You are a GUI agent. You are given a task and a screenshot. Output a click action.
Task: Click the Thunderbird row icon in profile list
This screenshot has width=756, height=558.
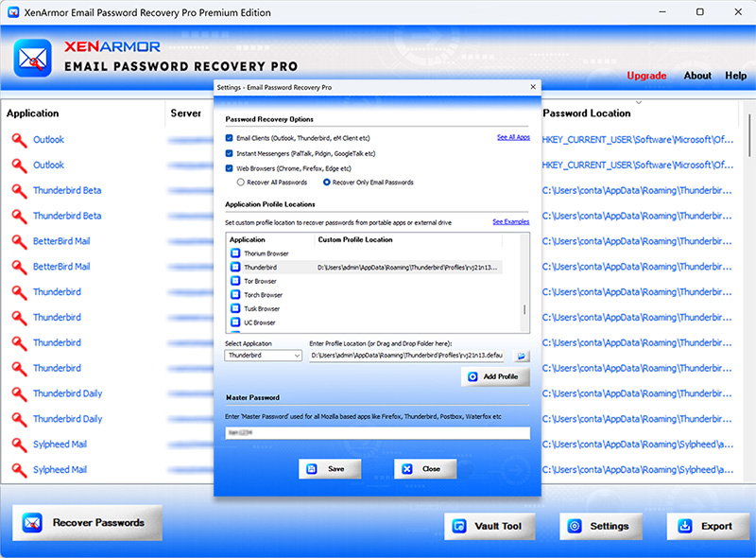pyautogui.click(x=236, y=268)
